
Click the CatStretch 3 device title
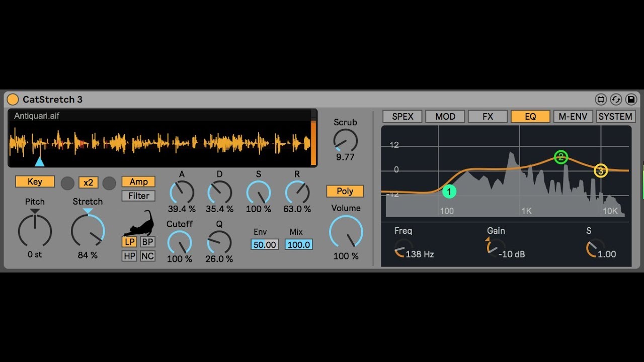pos(52,100)
